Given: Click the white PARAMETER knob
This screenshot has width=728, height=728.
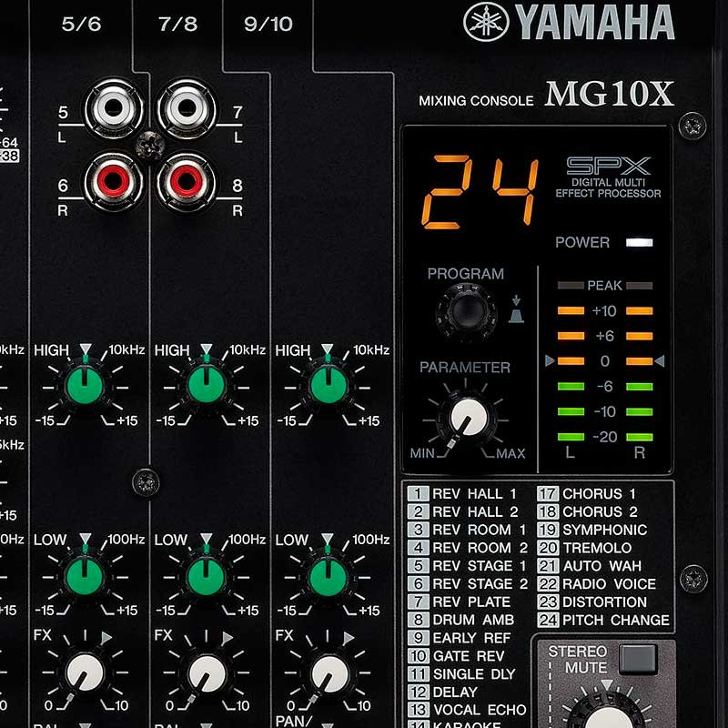Looking at the screenshot, I should coord(469,418).
